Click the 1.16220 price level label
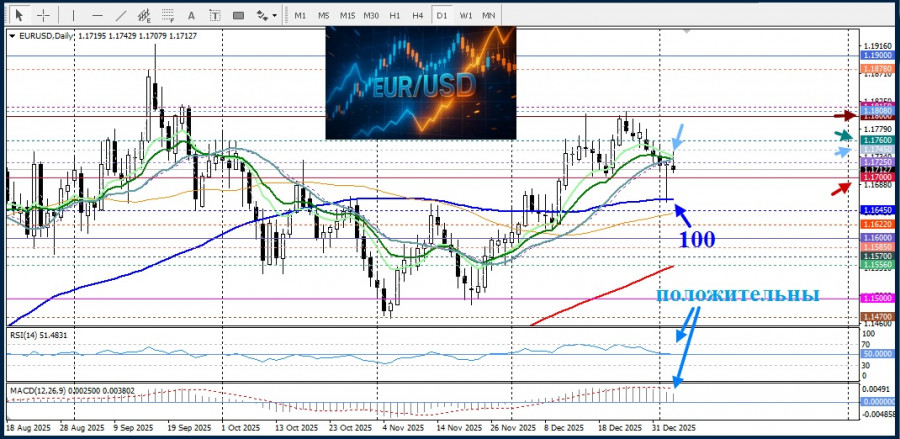 pyautogui.click(x=878, y=224)
